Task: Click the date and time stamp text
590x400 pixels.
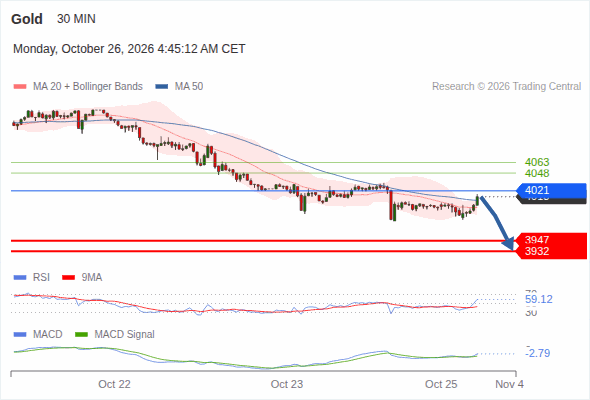Action: pos(129,49)
